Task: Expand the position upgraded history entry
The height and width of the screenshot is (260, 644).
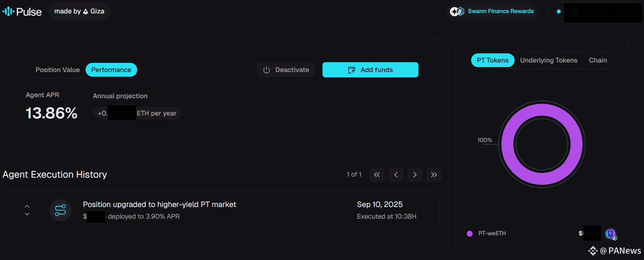Action: pos(27,210)
